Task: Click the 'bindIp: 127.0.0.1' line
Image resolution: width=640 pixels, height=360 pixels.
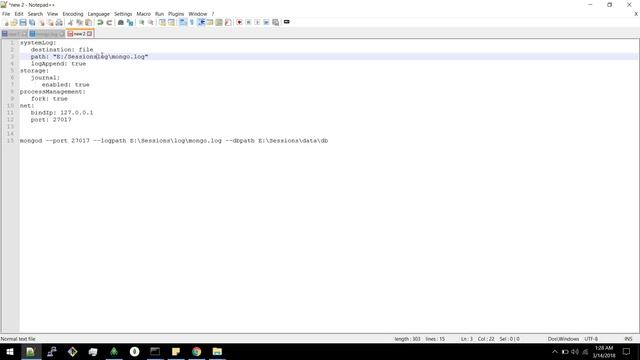Action: tap(62, 113)
